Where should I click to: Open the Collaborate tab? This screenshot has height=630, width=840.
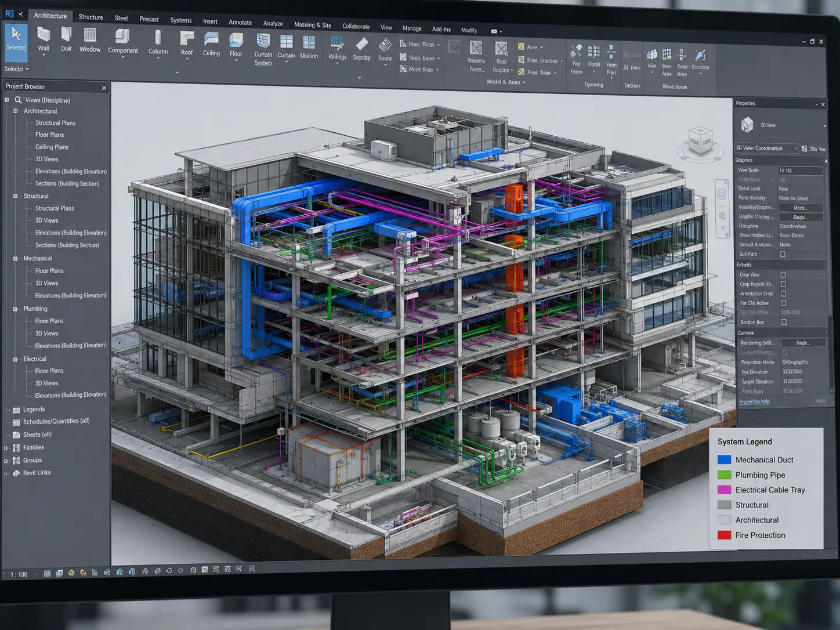click(x=356, y=27)
